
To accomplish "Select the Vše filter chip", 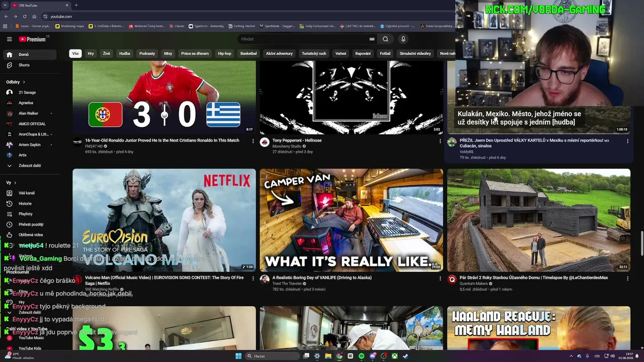I will pyautogui.click(x=75, y=53).
